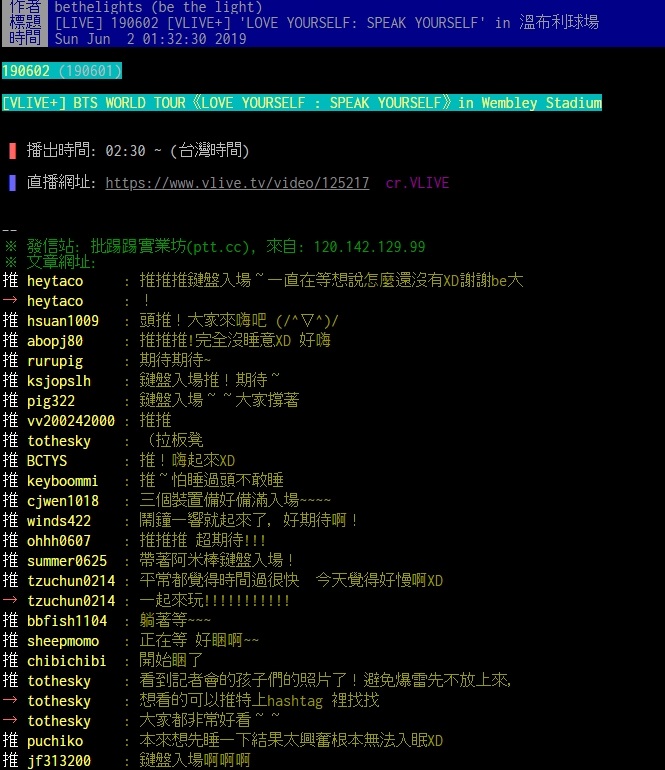Screen dimensions: 665x770
Task: Click username chibichibi
Action: [x=67, y=661]
